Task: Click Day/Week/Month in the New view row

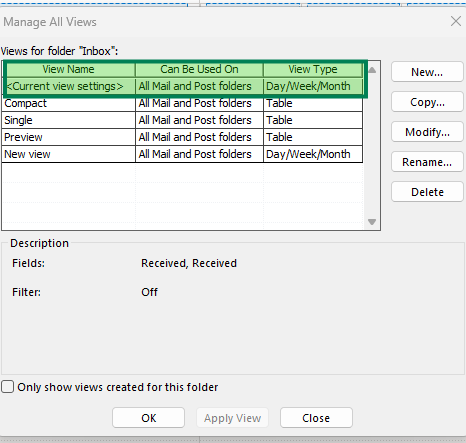Action: point(313,154)
